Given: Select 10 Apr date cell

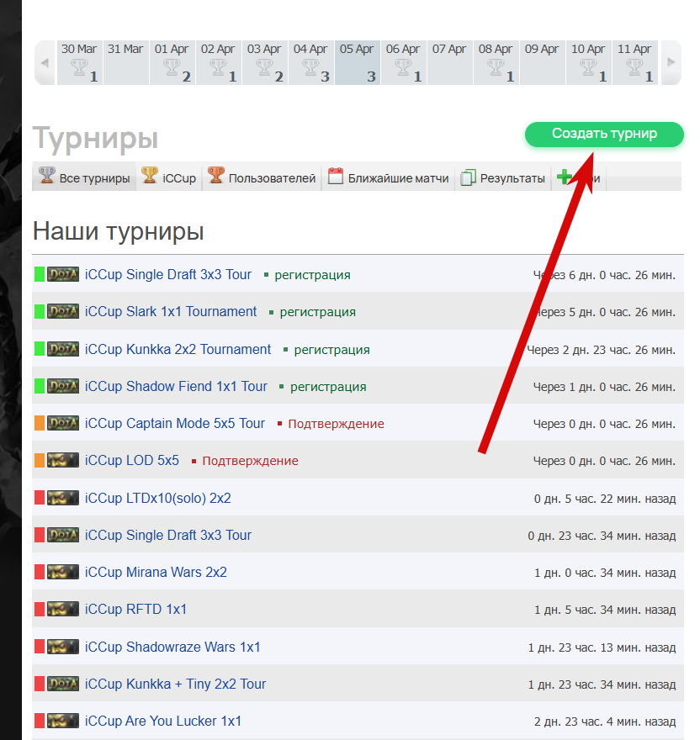Looking at the screenshot, I should (x=589, y=62).
